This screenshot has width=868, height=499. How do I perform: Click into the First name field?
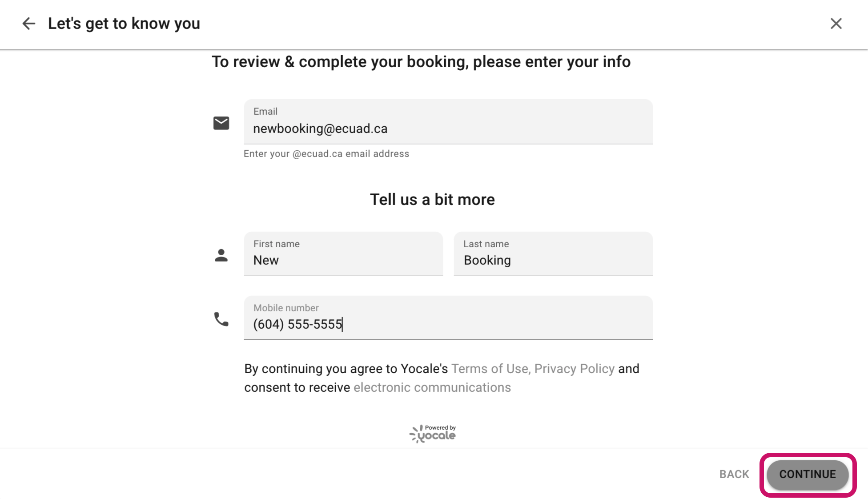point(343,260)
